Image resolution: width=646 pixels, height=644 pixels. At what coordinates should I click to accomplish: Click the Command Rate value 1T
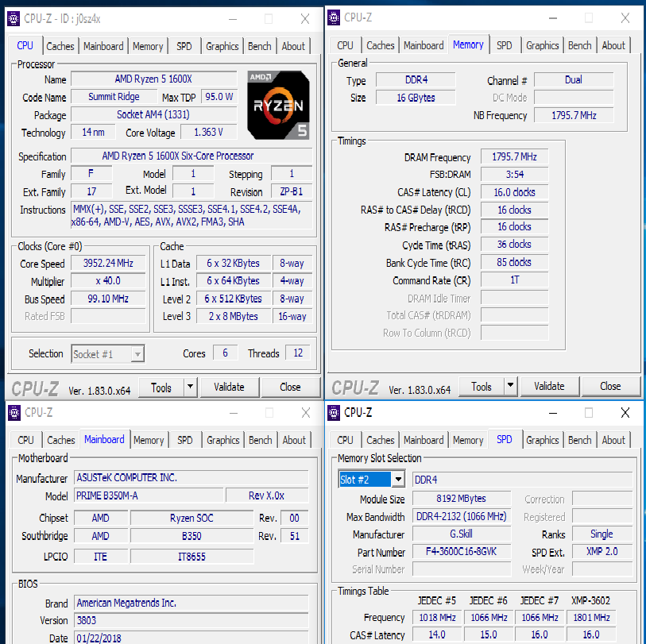[x=515, y=280]
